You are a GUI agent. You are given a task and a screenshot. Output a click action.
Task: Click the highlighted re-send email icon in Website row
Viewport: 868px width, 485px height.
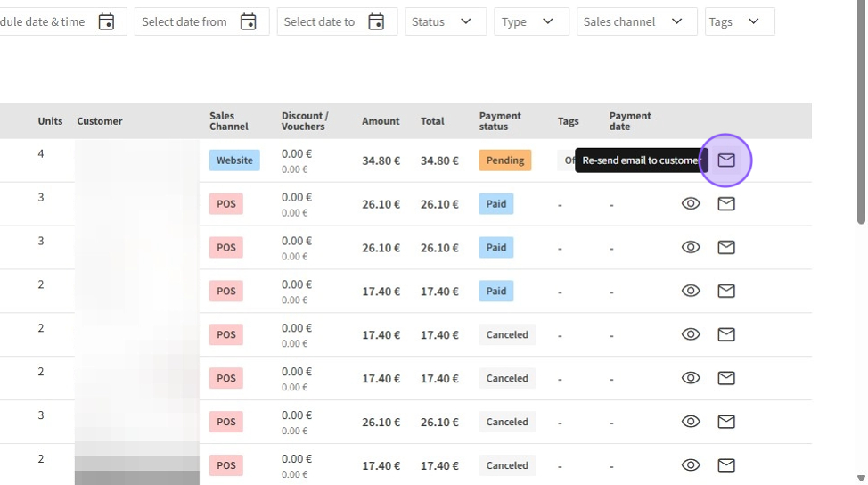click(x=726, y=160)
